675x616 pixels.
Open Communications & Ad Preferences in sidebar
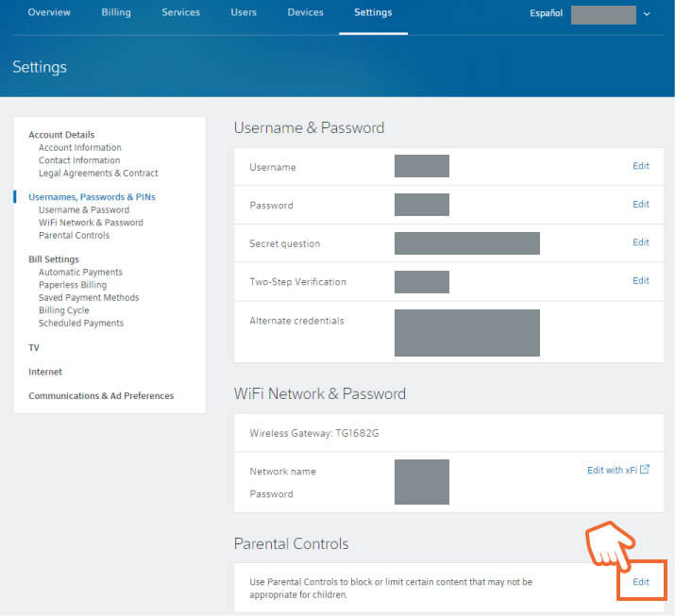tap(101, 396)
